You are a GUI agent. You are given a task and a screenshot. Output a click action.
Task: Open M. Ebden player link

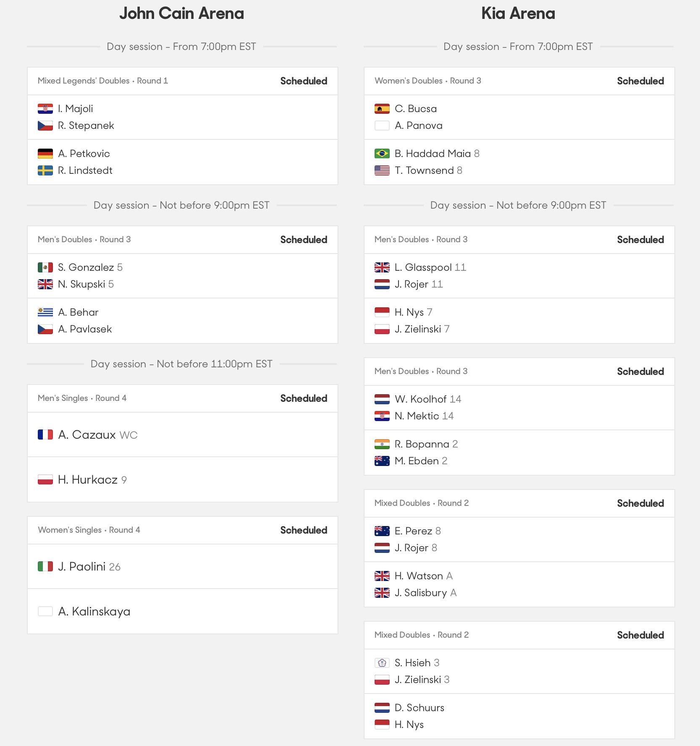[417, 461]
